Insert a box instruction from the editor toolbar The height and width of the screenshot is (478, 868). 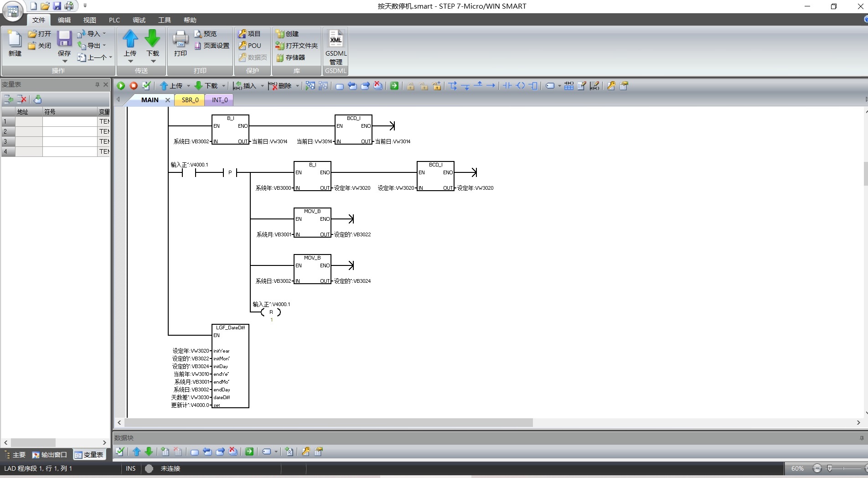[533, 86]
